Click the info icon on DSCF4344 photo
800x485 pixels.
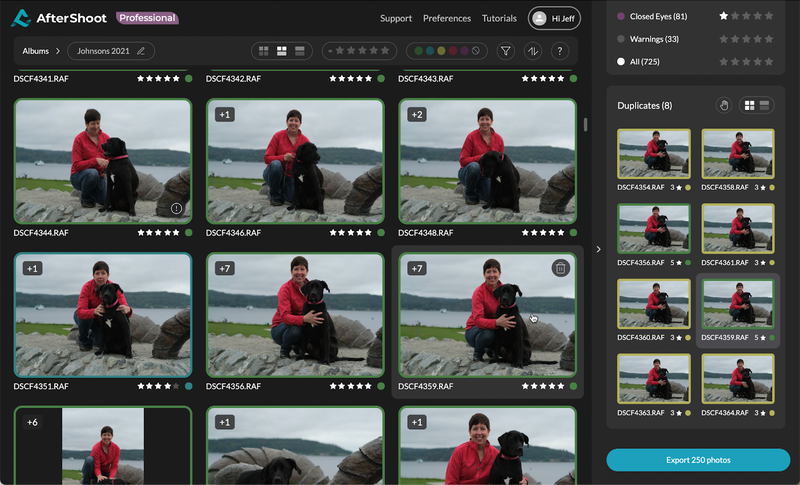click(x=176, y=209)
